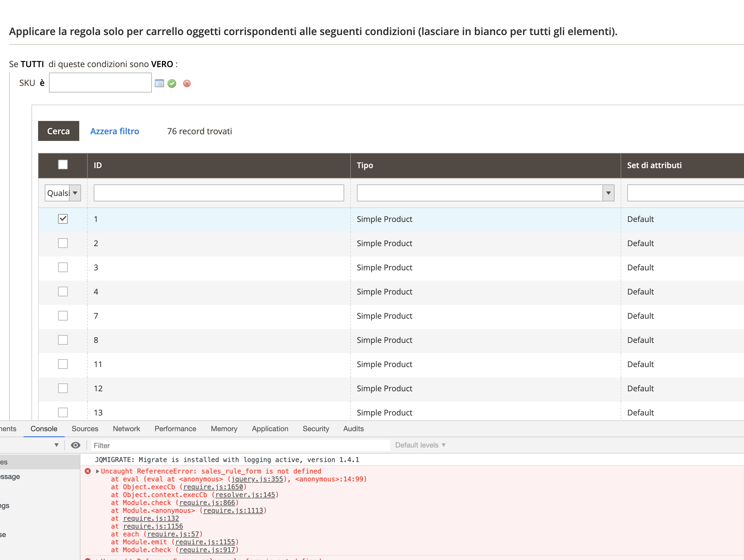
Task: Expand the Uncaught ReferenceError stack trace
Action: pos(98,471)
